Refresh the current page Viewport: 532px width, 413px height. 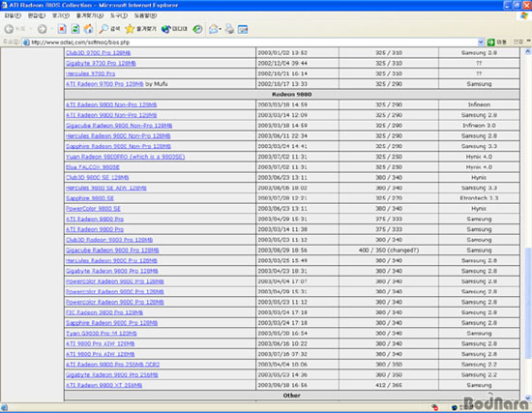75,29
